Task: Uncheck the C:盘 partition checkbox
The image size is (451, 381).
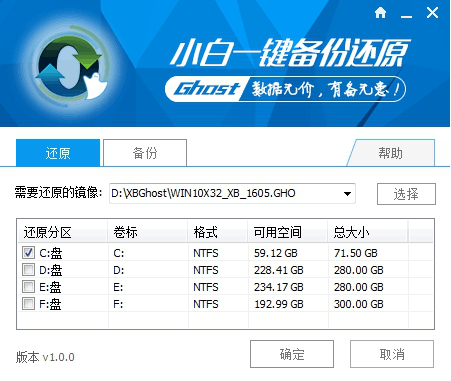Action: 28,253
